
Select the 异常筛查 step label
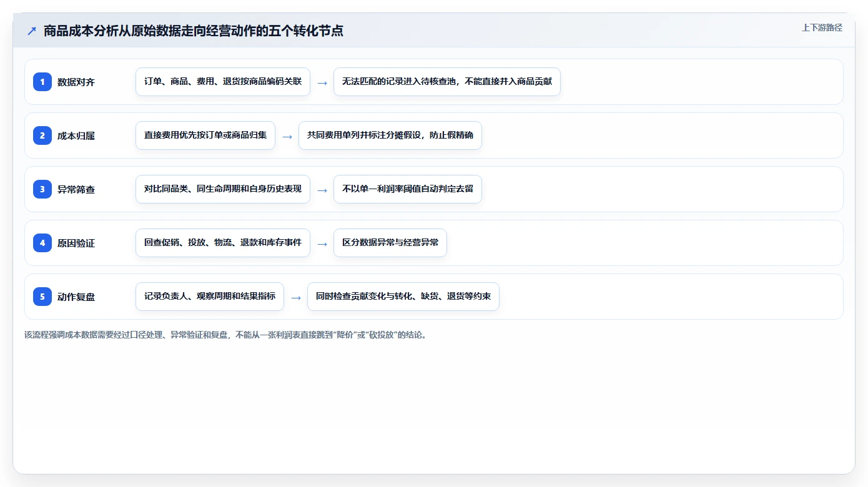pos(76,189)
